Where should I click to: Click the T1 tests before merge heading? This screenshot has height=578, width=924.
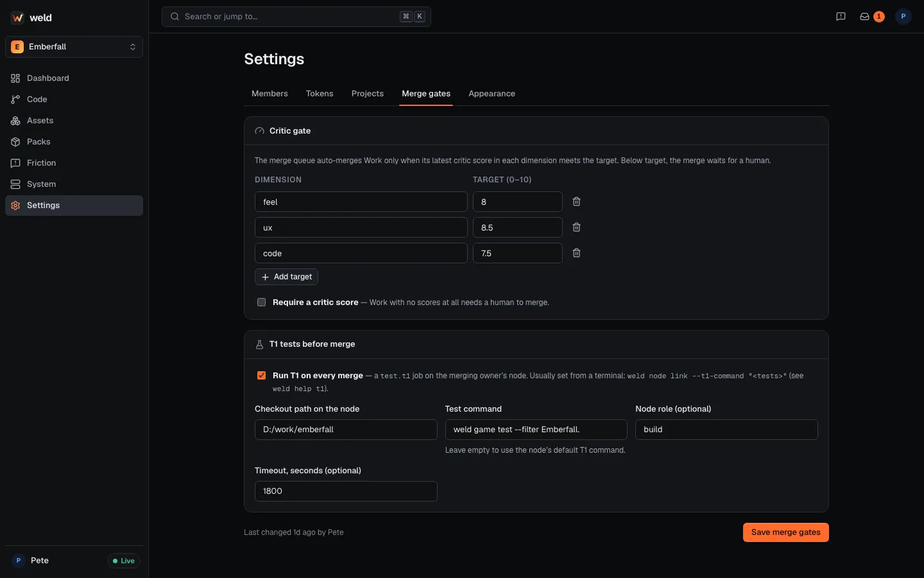[312, 344]
